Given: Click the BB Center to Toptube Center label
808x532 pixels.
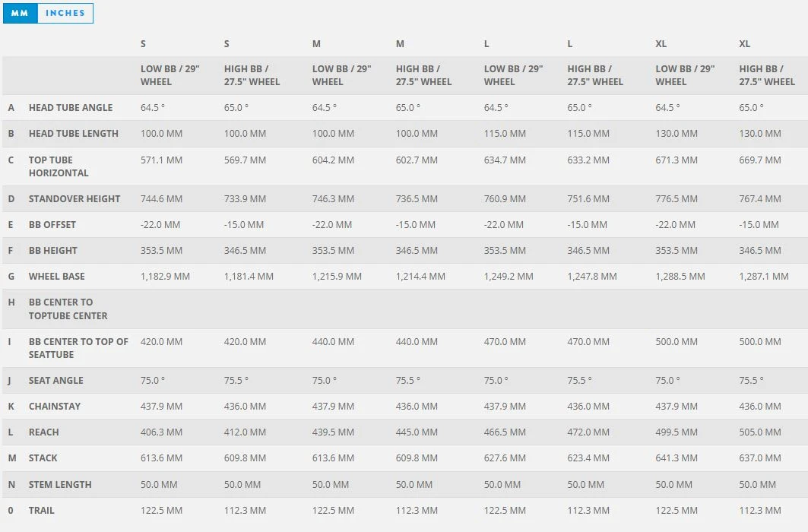Looking at the screenshot, I should tap(68, 309).
